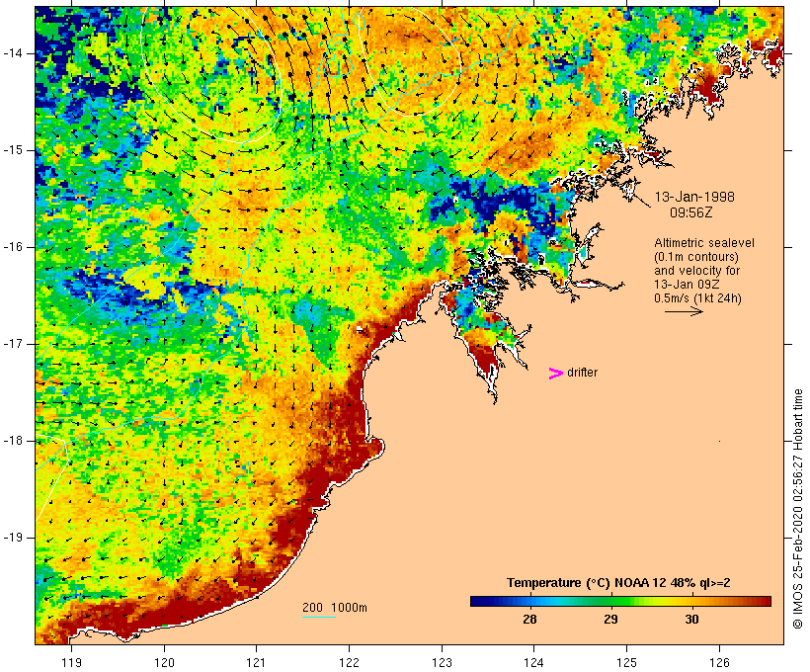Screen dimensions: 810x672
Task: Click the 'Altimetric sealevel' legend line
Action: [x=704, y=243]
